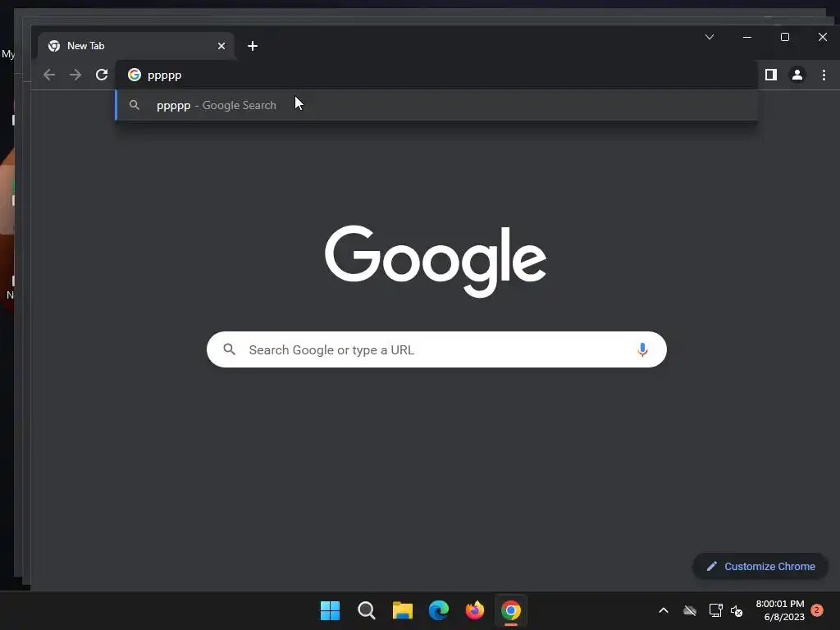Open the notification badge showing 2
This screenshot has width=840, height=630.
817,610
